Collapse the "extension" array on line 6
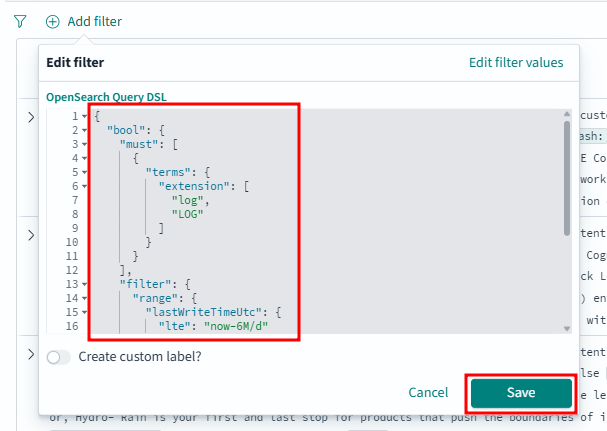 (84, 186)
